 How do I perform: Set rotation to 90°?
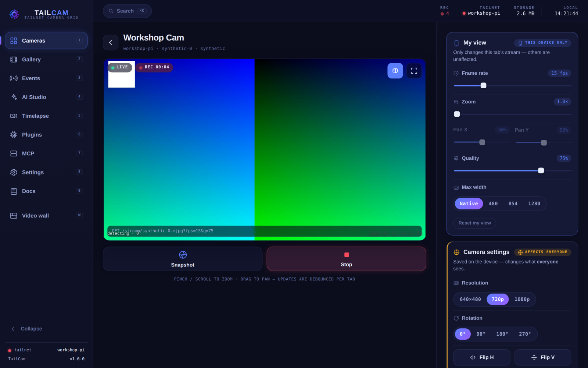pyautogui.click(x=481, y=334)
